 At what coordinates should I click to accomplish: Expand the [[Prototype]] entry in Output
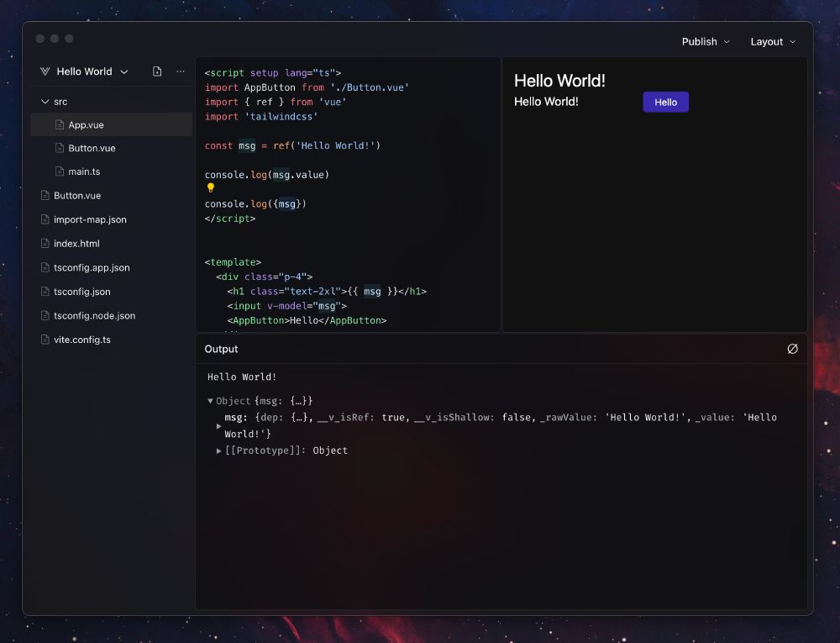(x=218, y=451)
